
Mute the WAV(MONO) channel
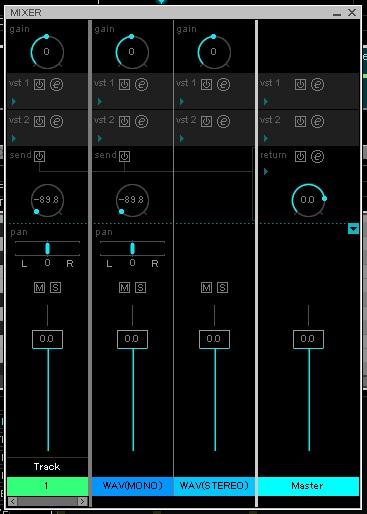125,287
